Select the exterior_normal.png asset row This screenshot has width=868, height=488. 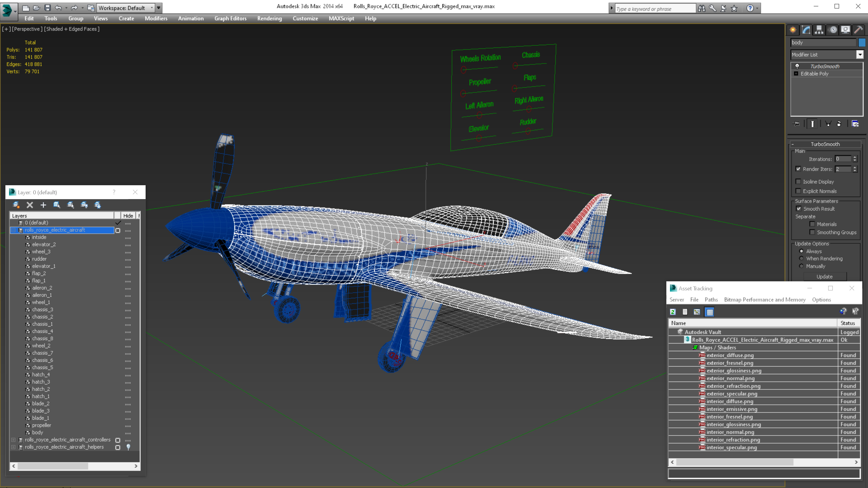coord(731,378)
